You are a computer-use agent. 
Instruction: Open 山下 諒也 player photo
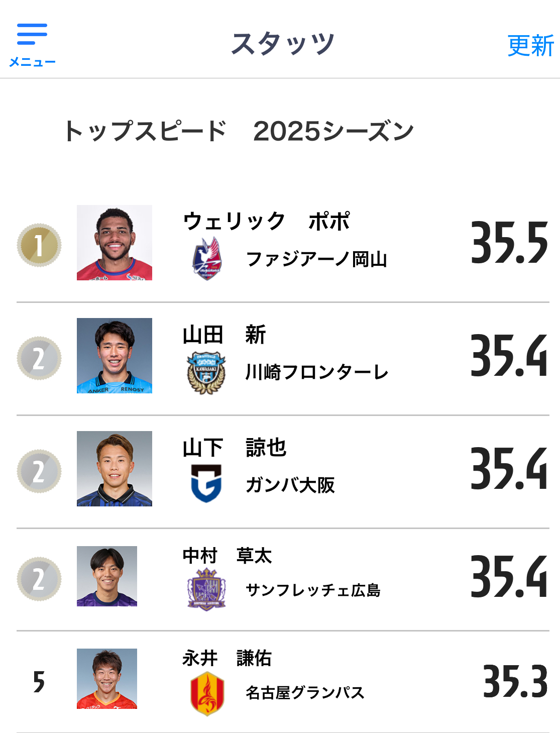pyautogui.click(x=115, y=469)
